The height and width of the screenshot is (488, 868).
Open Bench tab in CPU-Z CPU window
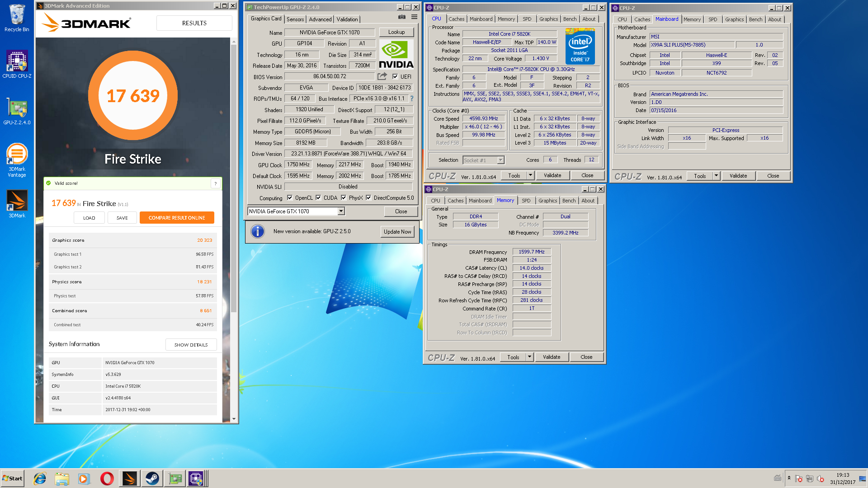pyautogui.click(x=570, y=19)
